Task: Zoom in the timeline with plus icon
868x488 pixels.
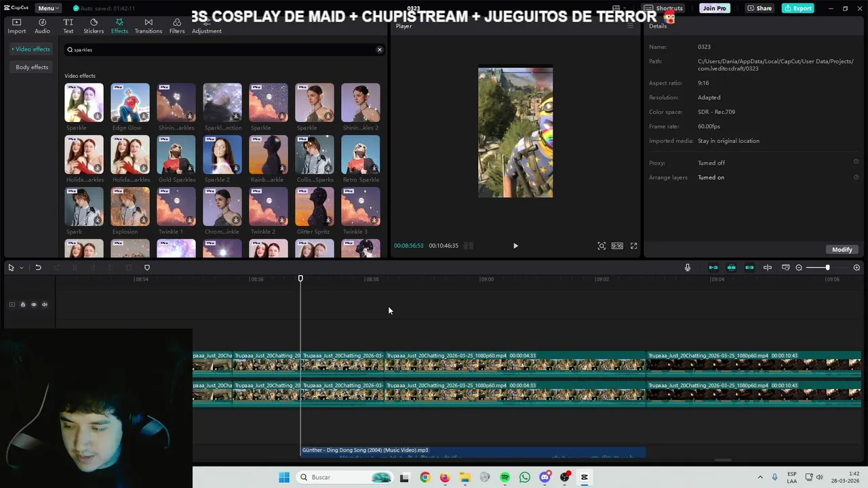Action: click(x=856, y=268)
